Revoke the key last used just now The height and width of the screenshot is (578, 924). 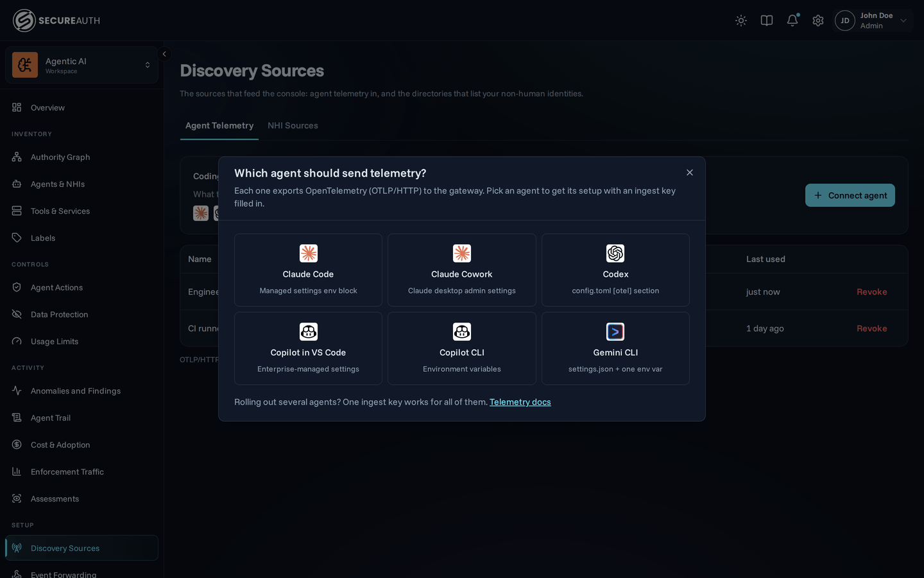pyautogui.click(x=872, y=292)
